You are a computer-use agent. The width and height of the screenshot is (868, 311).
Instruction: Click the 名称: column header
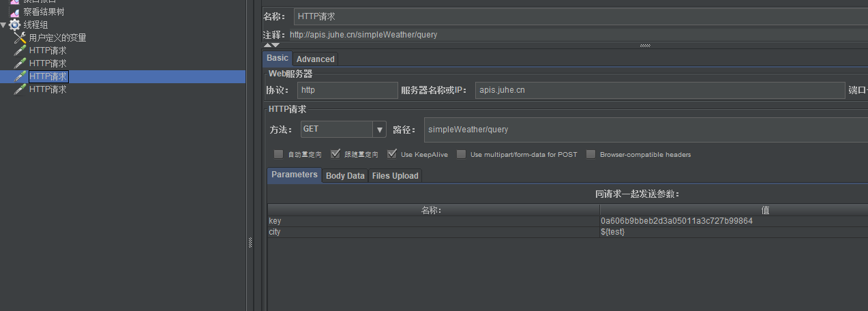click(433, 210)
